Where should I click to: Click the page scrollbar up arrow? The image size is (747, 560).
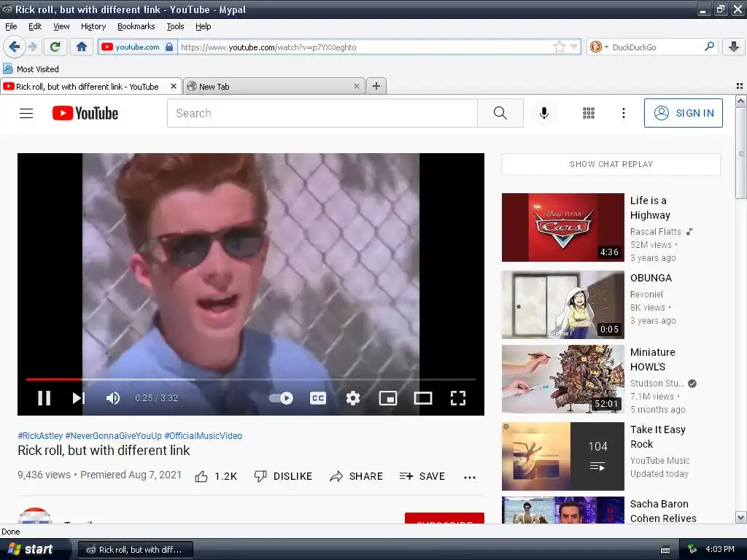coord(740,101)
